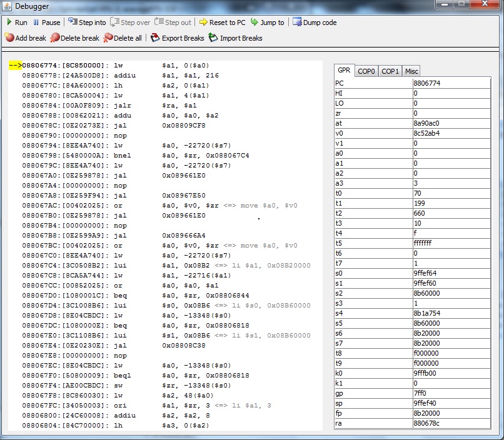Open Jump to address tool
504x440 pixels.
267,22
